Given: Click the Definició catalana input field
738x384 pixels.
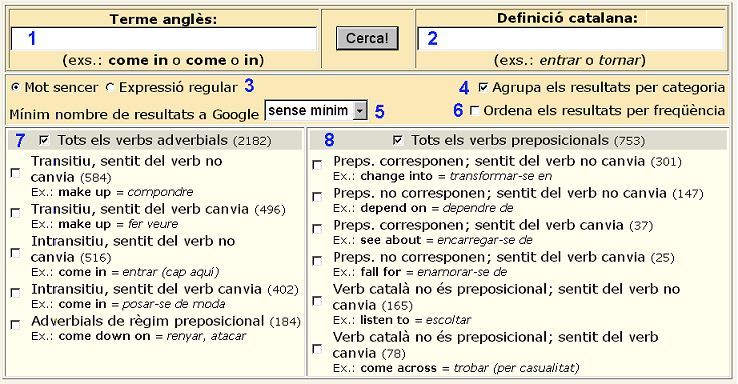Looking at the screenshot, I should [x=570, y=39].
